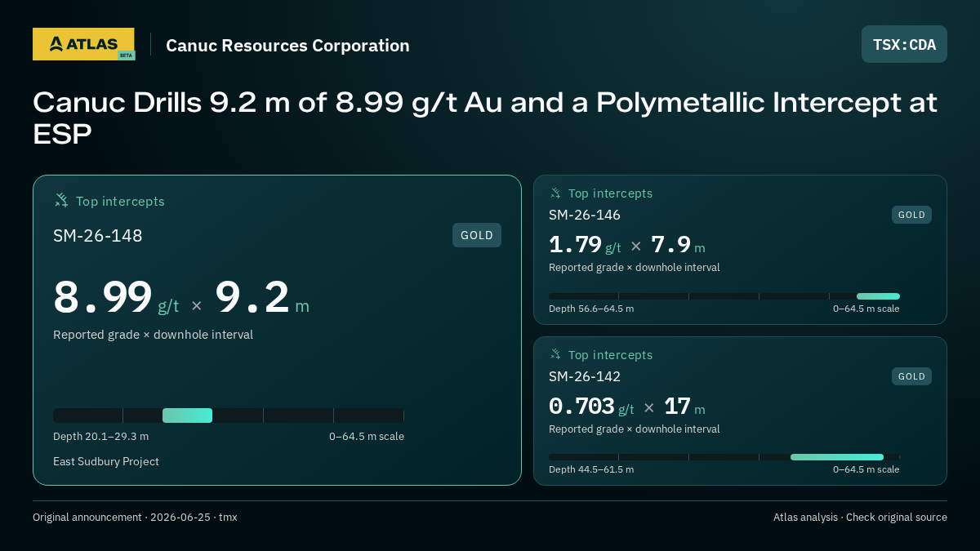Click the GOLD tag on SM-26-148
Screen dimensions: 980x551
(477, 235)
